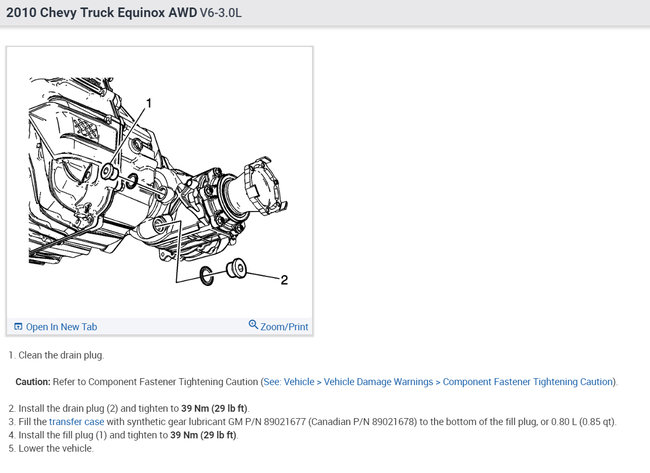Click the 'GM P/N 89021677' part number text

[x=267, y=422]
